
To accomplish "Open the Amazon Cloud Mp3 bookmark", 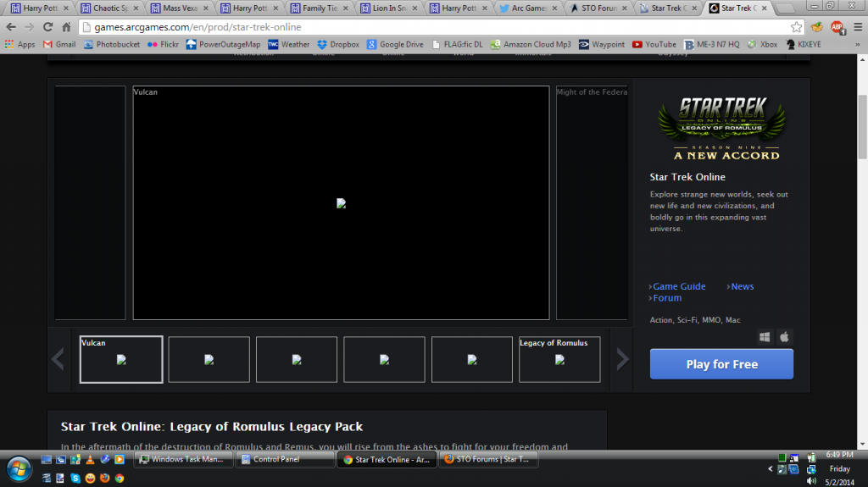I will tap(531, 44).
